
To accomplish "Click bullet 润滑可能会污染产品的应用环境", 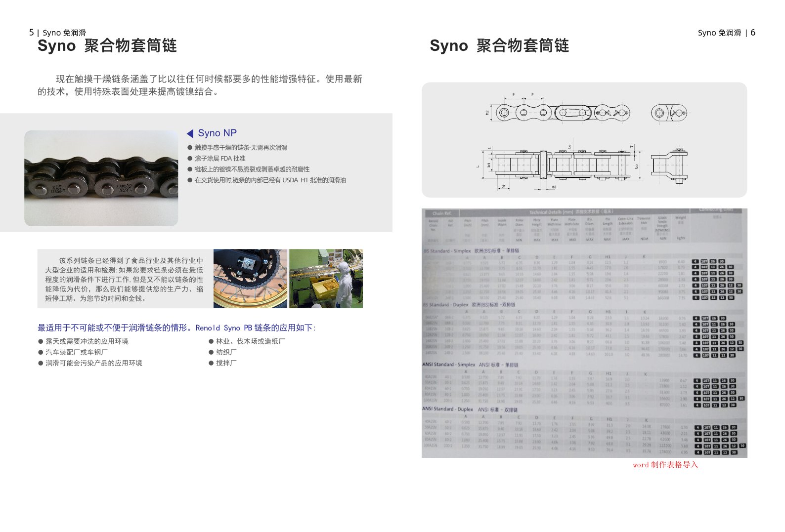I will (x=90, y=363).
